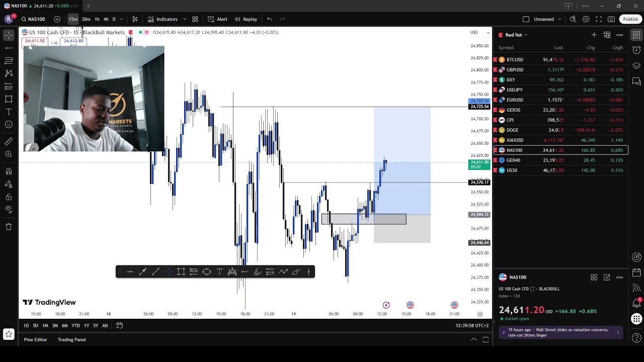644x362 pixels.
Task: Click the Publish button
Action: pos(630,19)
